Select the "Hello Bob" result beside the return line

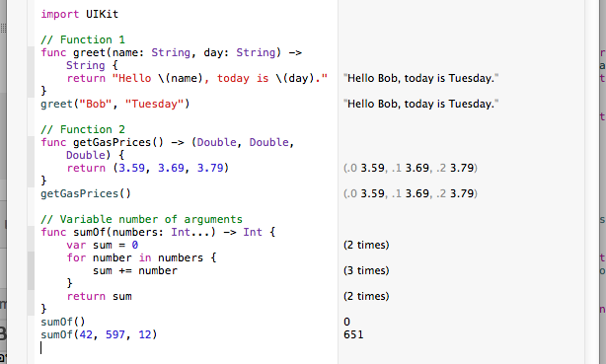click(420, 79)
